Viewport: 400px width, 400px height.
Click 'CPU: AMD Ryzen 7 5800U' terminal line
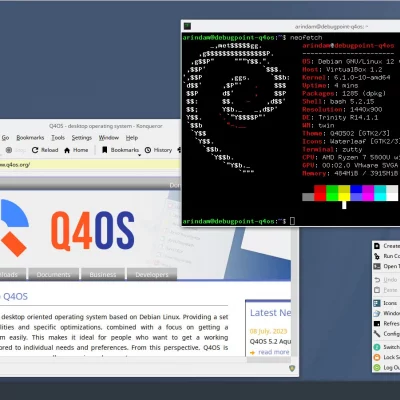click(351, 158)
